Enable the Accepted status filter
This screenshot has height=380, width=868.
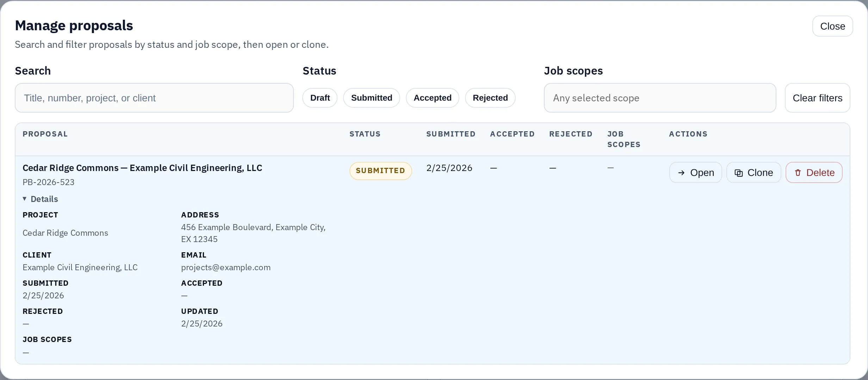(x=432, y=97)
